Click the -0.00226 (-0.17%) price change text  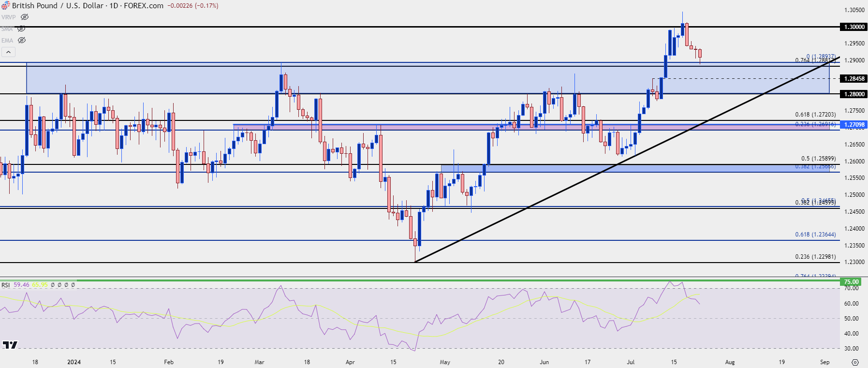192,6
